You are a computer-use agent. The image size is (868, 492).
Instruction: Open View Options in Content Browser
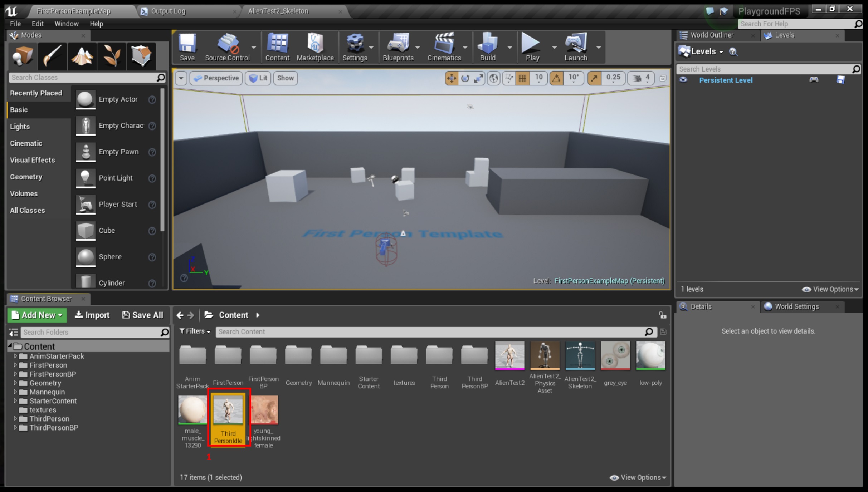pyautogui.click(x=638, y=478)
